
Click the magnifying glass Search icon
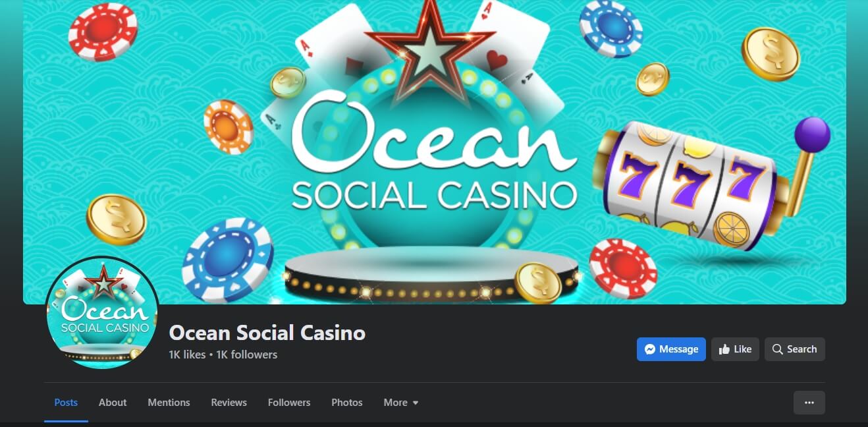(x=778, y=349)
